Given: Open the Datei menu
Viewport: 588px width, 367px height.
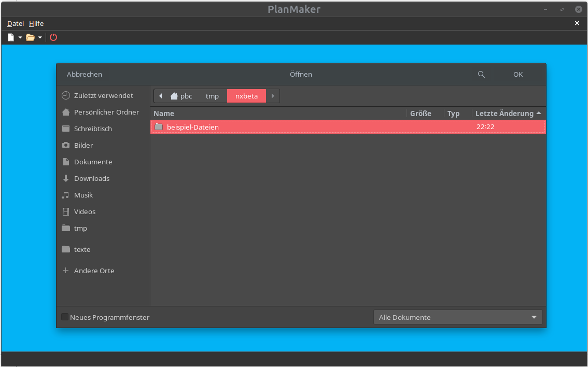Looking at the screenshot, I should pos(16,24).
